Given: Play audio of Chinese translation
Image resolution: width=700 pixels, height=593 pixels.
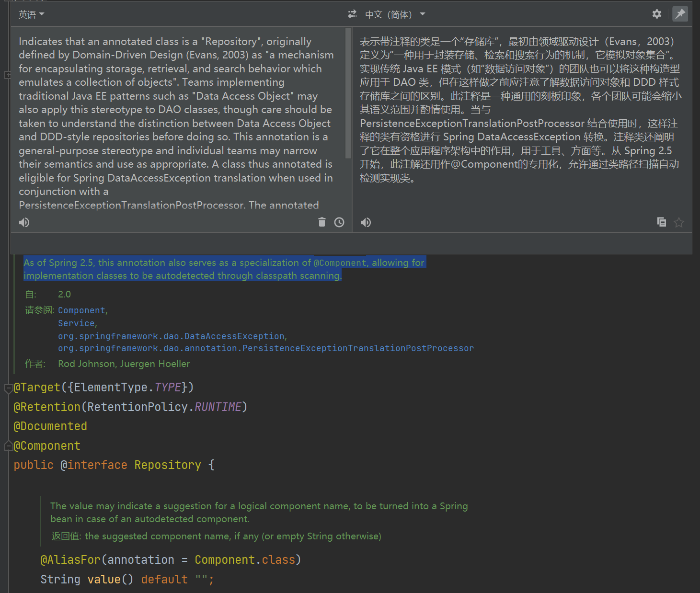Looking at the screenshot, I should (366, 222).
